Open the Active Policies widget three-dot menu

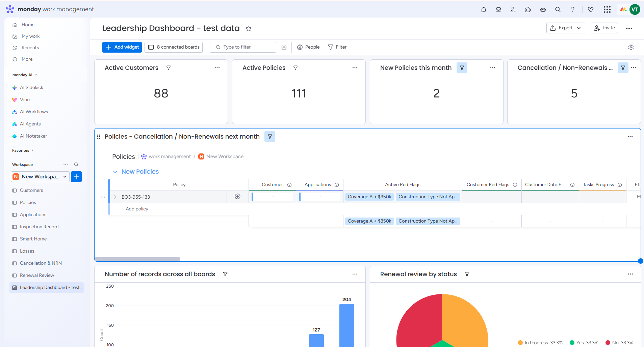pos(355,68)
